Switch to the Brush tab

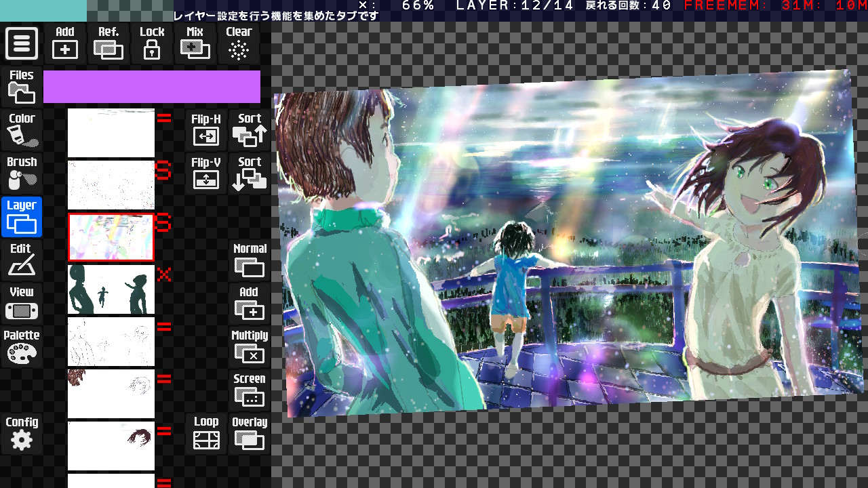[22, 174]
